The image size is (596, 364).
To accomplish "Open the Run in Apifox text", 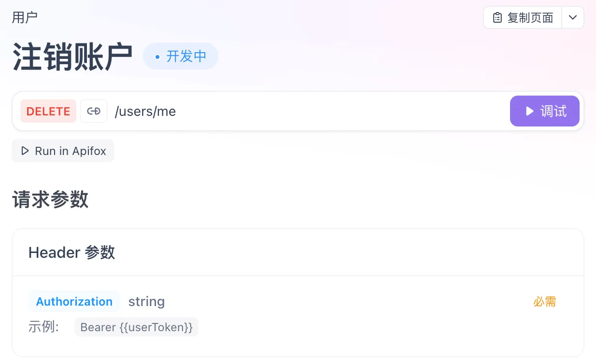I will point(71,151).
